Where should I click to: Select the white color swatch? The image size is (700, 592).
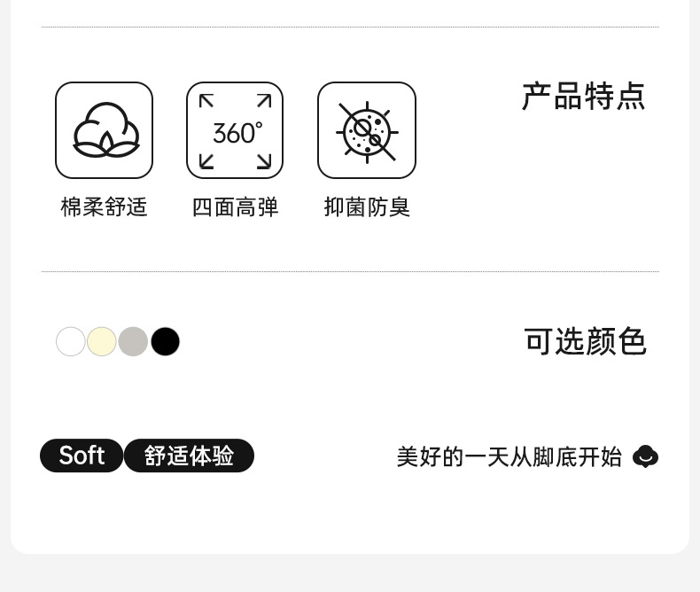click(x=71, y=341)
